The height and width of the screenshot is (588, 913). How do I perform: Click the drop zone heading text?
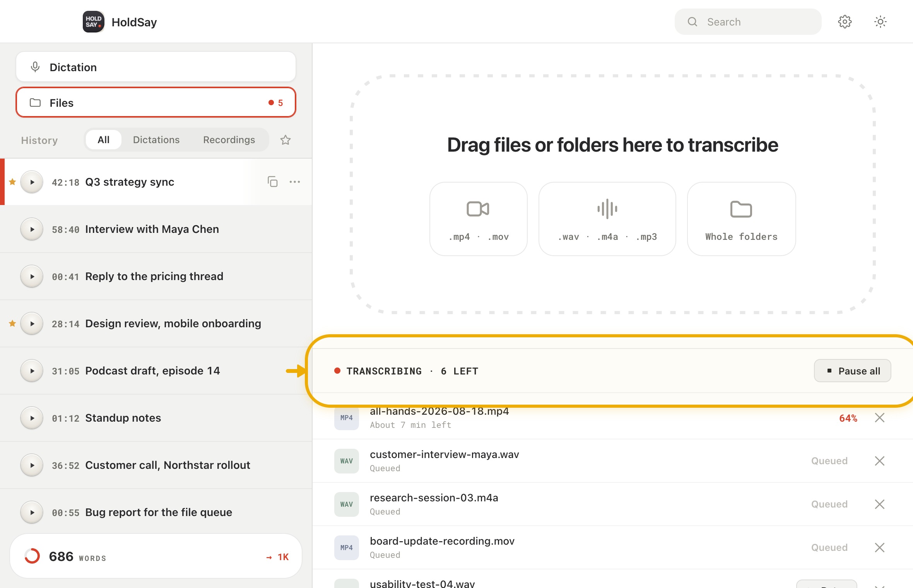tap(613, 145)
